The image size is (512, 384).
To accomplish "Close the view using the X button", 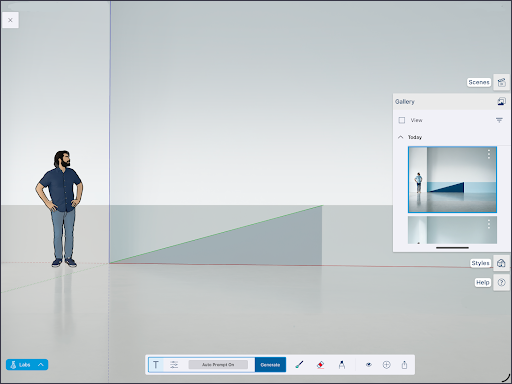I will [x=10, y=20].
